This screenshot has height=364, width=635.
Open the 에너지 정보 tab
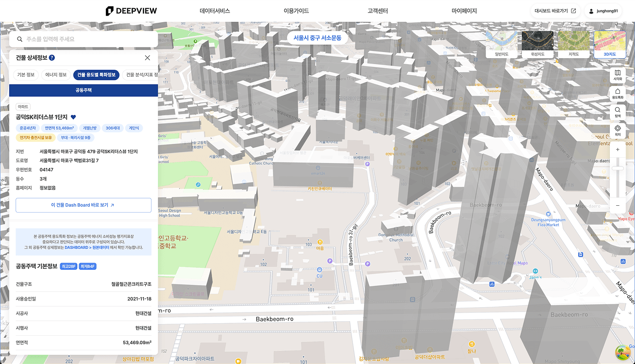pyautogui.click(x=56, y=75)
